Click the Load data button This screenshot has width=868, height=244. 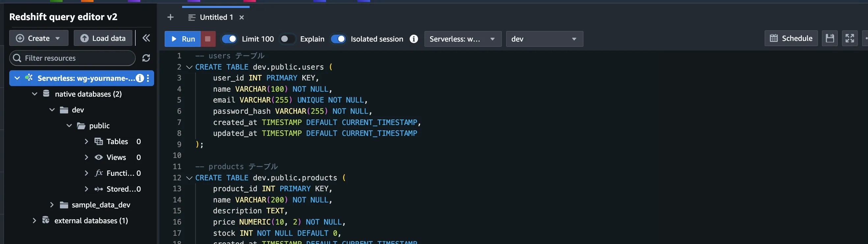103,38
